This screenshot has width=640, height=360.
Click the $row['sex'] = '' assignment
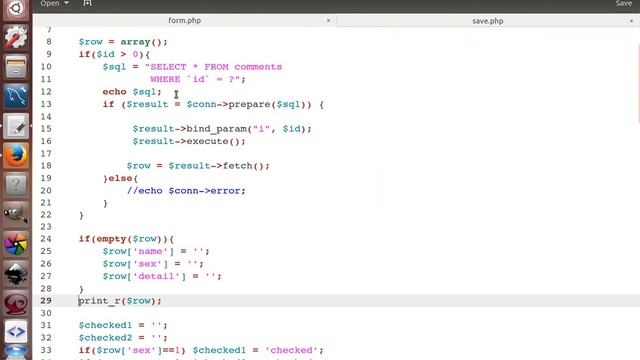click(153, 264)
